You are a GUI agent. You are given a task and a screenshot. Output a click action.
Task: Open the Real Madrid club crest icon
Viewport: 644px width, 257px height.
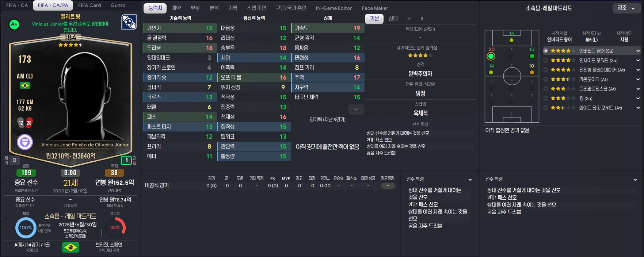tap(129, 22)
